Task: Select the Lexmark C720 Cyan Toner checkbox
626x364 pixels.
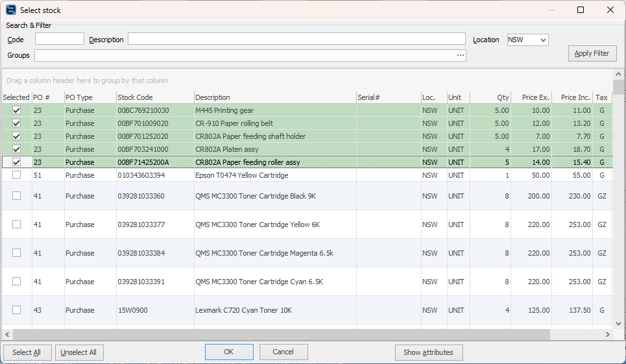Action: tap(17, 310)
